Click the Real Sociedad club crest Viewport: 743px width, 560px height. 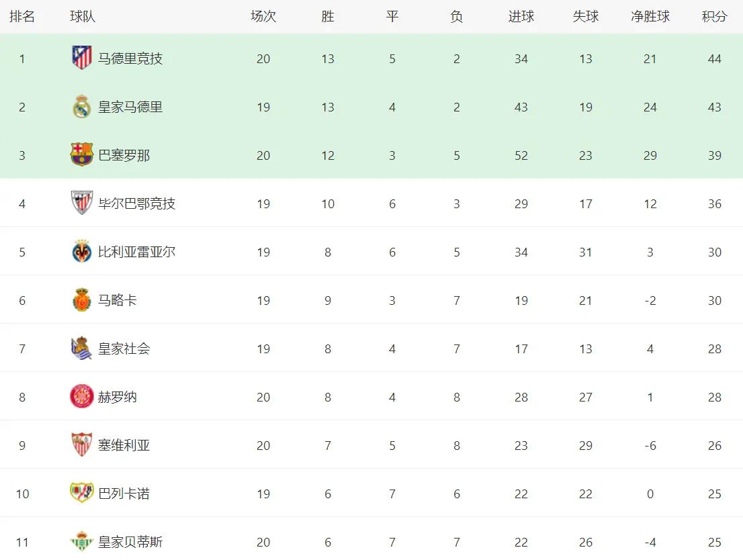click(x=82, y=348)
